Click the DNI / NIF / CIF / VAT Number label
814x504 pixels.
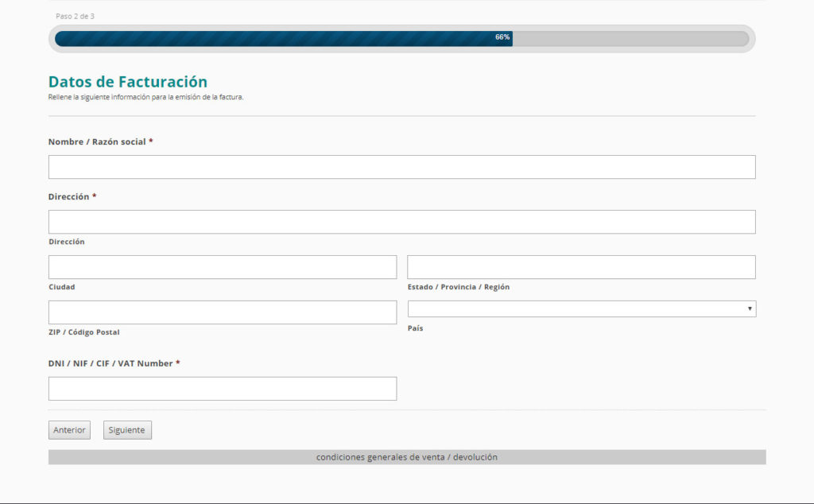coord(114,363)
